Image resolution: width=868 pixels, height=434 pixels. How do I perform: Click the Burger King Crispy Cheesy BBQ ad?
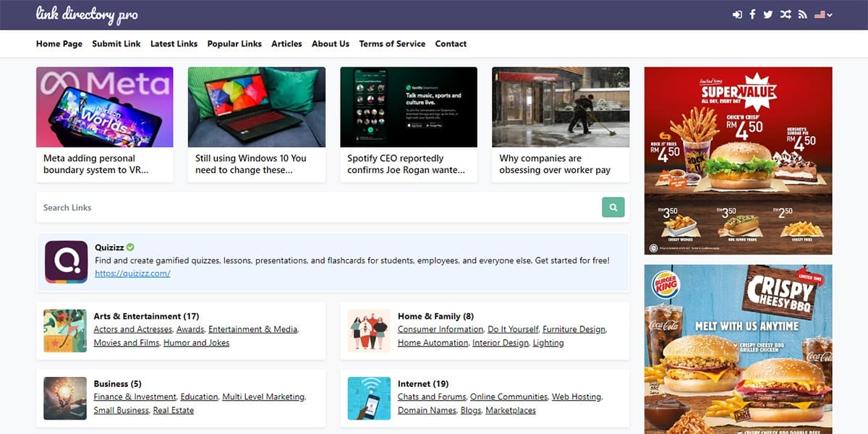click(x=738, y=349)
